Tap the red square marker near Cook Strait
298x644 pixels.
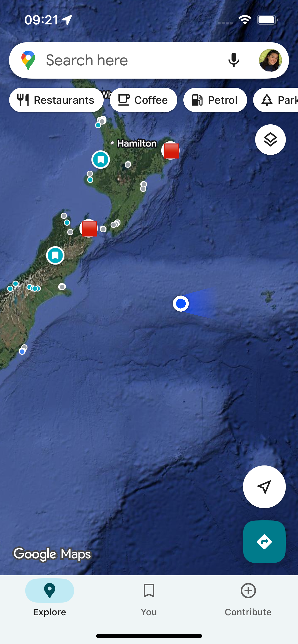pos(89,228)
